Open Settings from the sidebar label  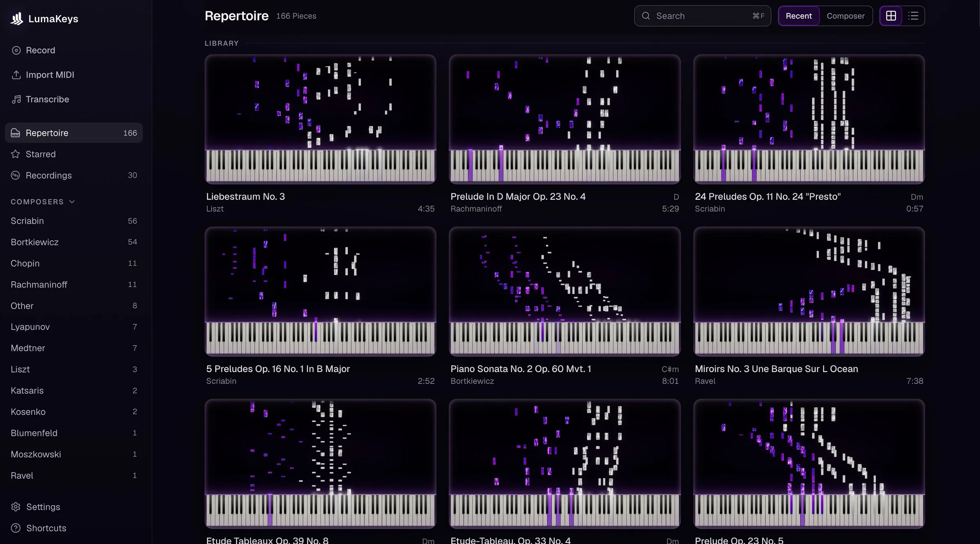(43, 507)
